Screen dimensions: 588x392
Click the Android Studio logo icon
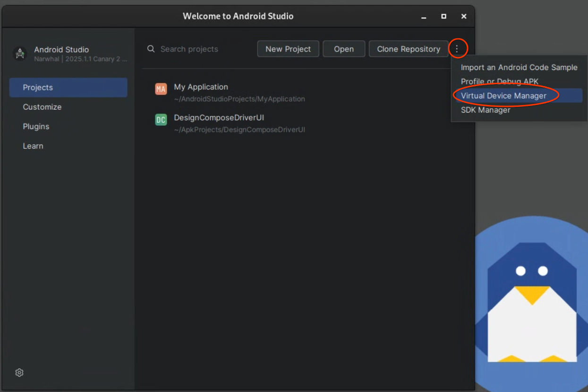(x=20, y=54)
